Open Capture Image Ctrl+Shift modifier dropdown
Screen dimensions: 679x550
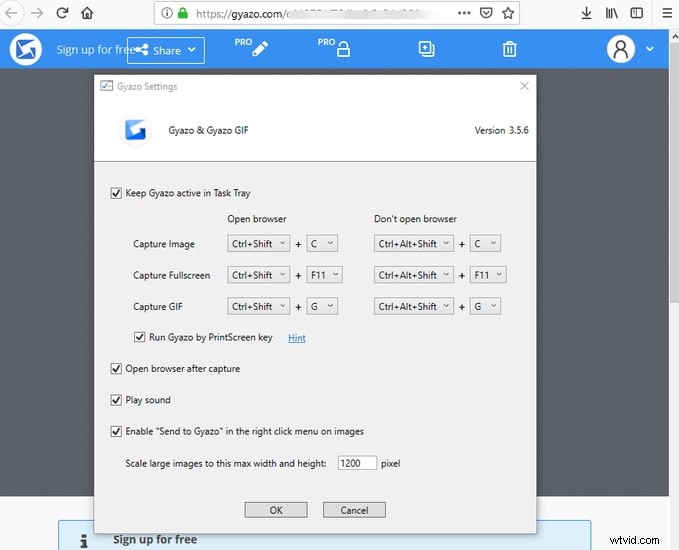(x=259, y=243)
